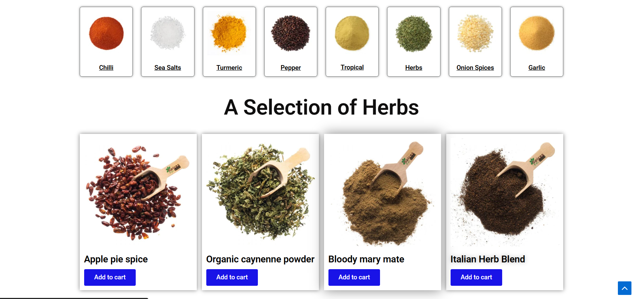Viewport: 644px width, 299px height.
Task: Choose the Turmeric powder image
Action: (x=229, y=33)
